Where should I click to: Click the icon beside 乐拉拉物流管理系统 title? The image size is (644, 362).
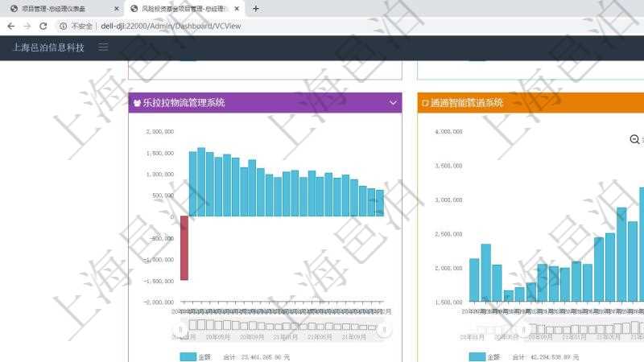(137, 103)
